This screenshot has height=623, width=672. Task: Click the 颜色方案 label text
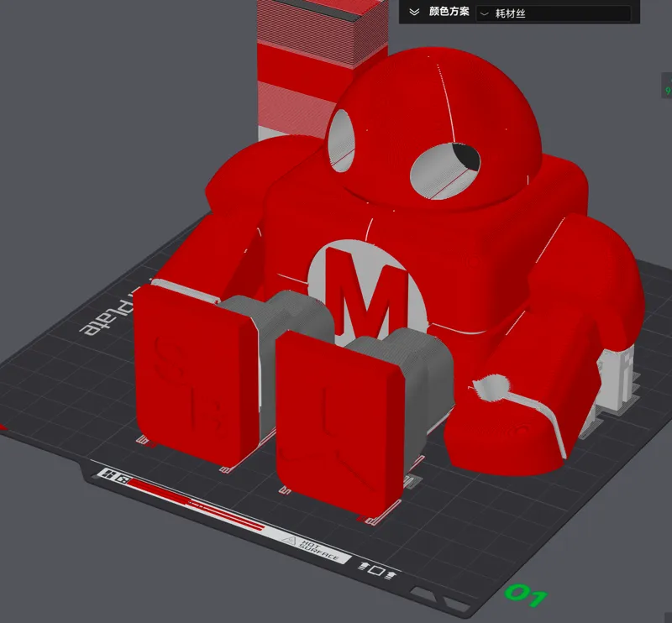tap(449, 12)
